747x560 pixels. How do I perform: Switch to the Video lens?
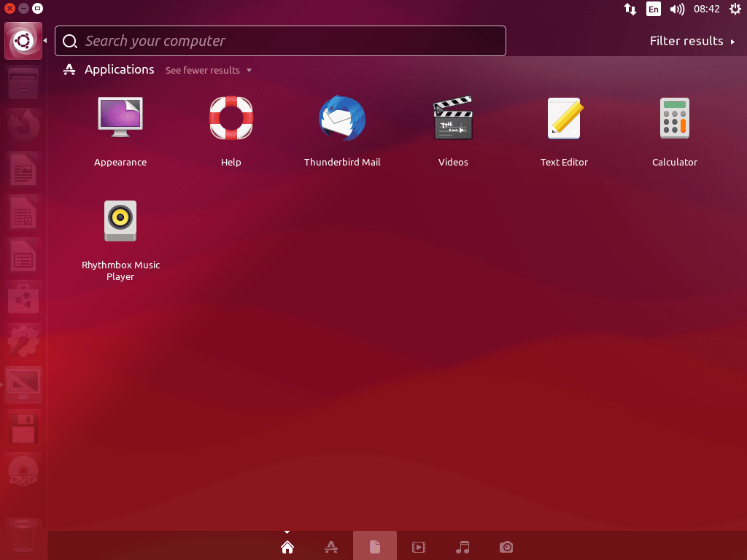coord(418,546)
